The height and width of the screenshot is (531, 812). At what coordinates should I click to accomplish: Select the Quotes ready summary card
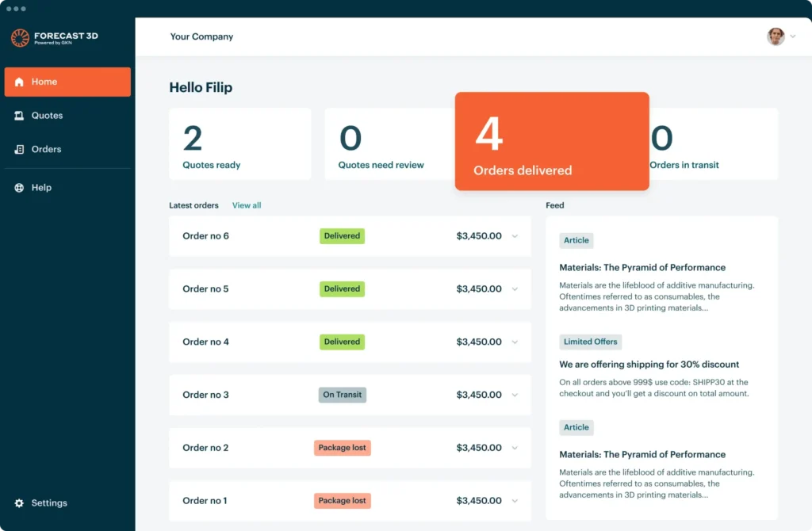pos(239,143)
